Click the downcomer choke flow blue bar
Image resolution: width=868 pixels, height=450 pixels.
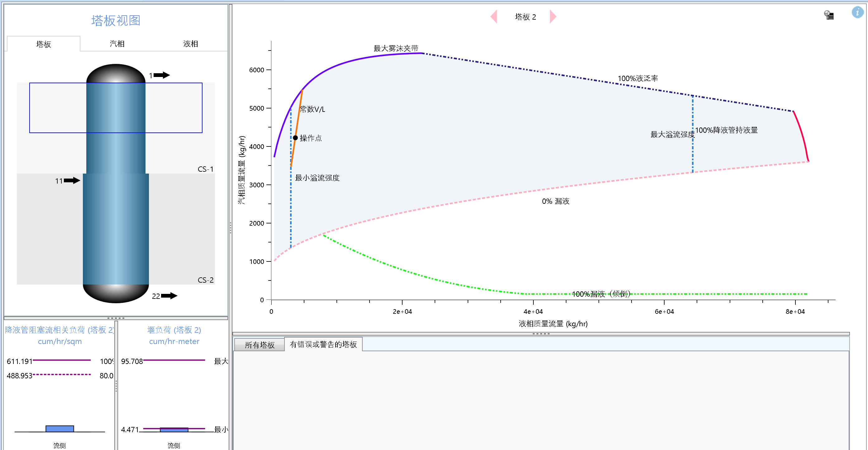(60, 429)
